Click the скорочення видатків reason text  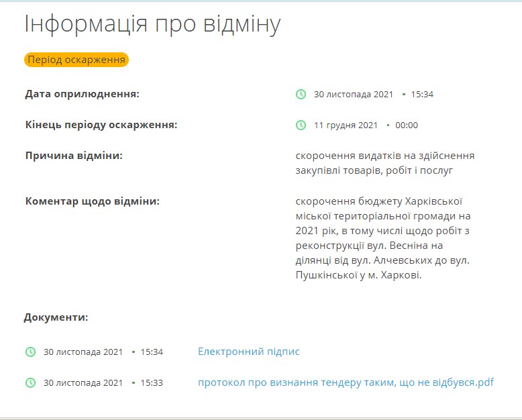[385, 163]
